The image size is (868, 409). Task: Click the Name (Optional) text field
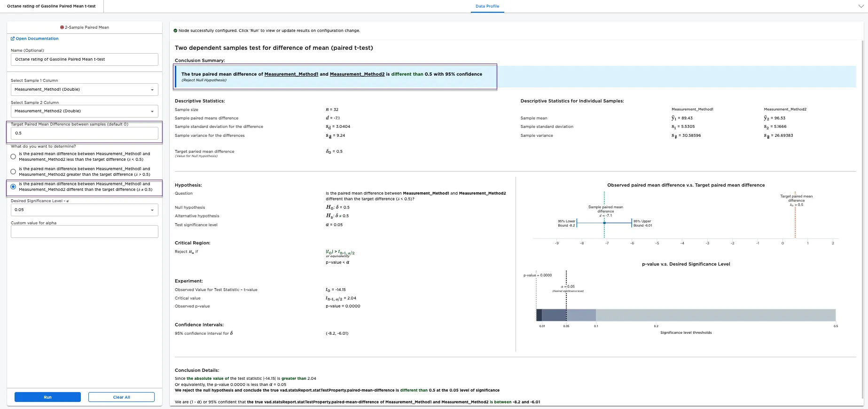tap(85, 59)
